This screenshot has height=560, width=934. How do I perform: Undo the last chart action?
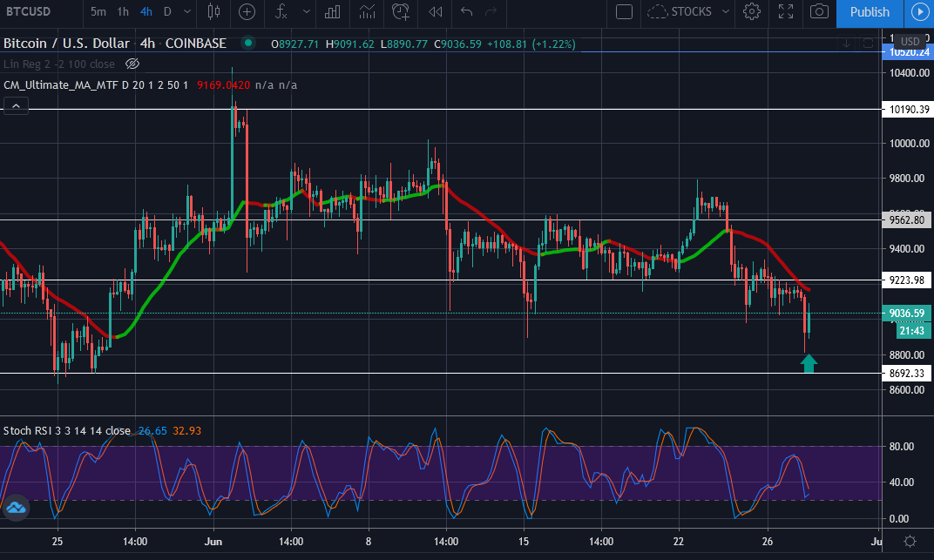[467, 12]
